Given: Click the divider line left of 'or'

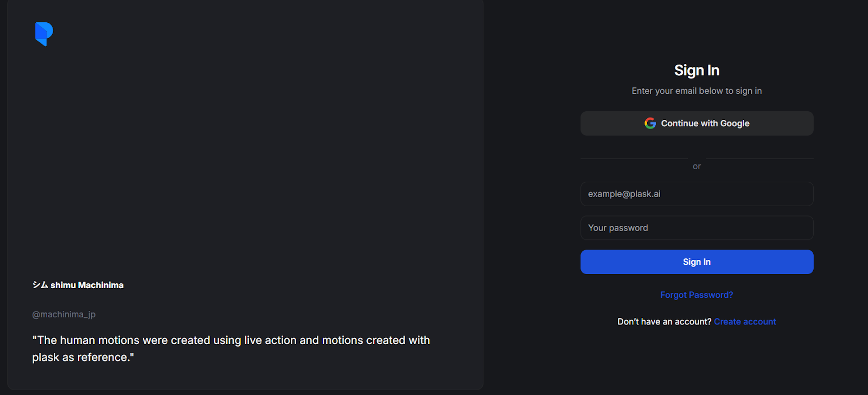Looking at the screenshot, I should pos(634,158).
